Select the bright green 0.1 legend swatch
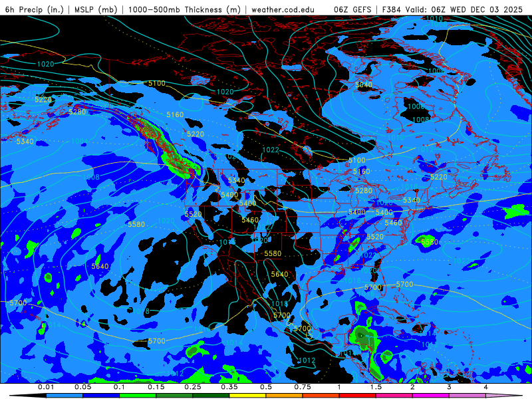The width and height of the screenshot is (532, 399). (138, 396)
